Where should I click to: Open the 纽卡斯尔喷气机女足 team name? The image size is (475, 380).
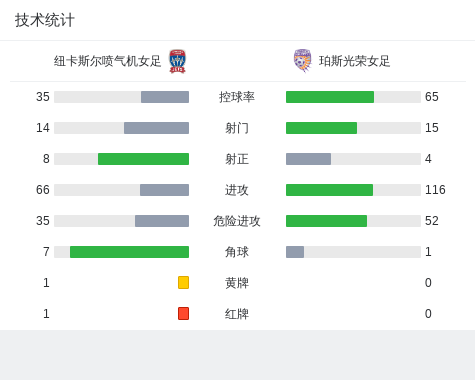pos(107,61)
